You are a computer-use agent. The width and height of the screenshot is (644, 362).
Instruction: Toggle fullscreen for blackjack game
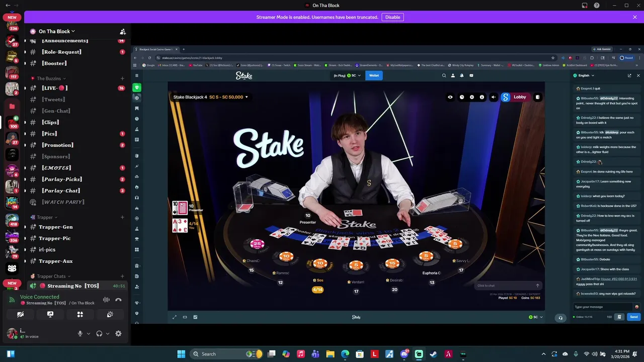(x=175, y=317)
